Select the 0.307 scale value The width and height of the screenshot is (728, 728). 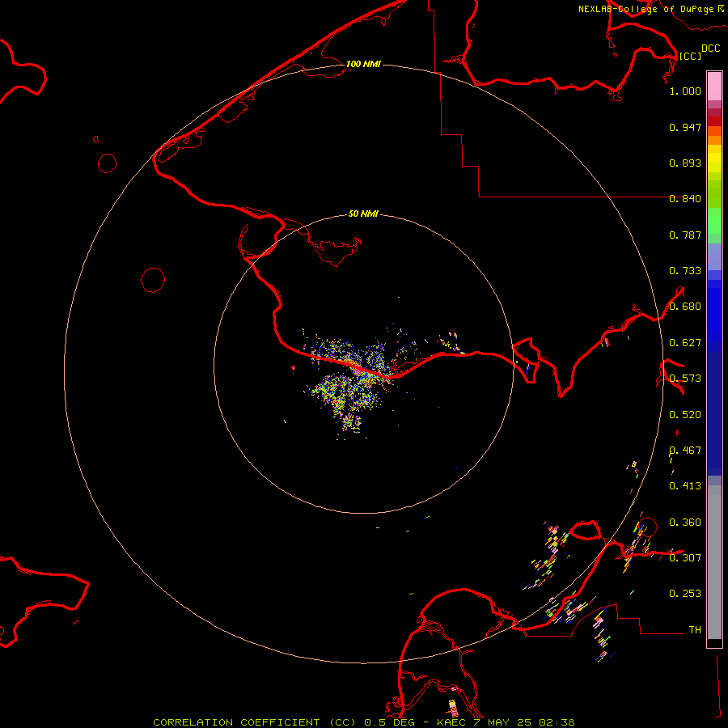coord(685,557)
